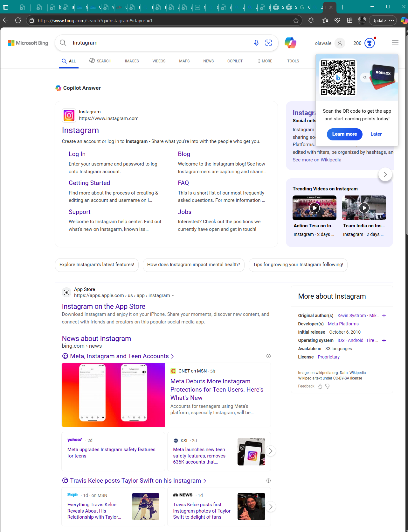
Task: Switch to the MAPS tab
Action: pos(184,61)
